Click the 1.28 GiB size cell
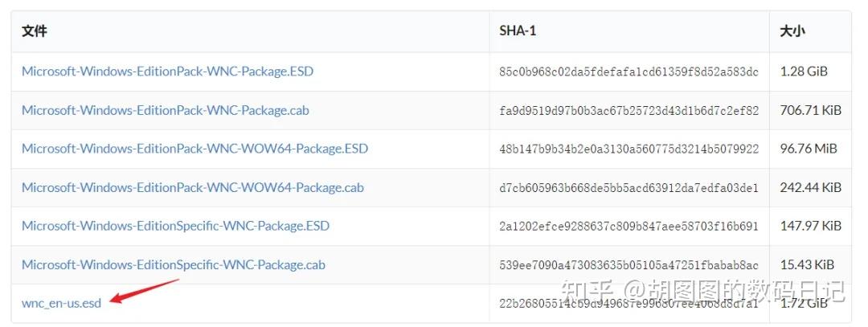This screenshot has height=327, width=868. [x=804, y=72]
